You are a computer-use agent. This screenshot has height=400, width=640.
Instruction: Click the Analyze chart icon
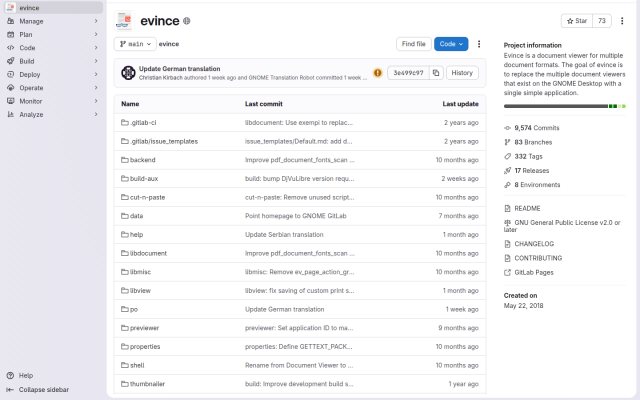[11, 114]
